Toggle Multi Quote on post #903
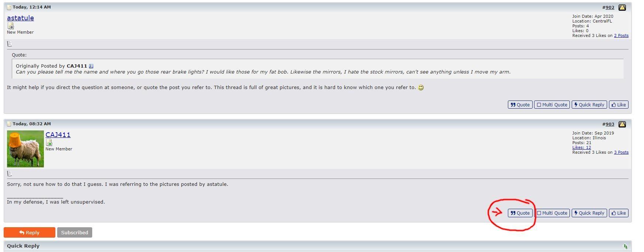The width and height of the screenshot is (644, 252). 552,213
